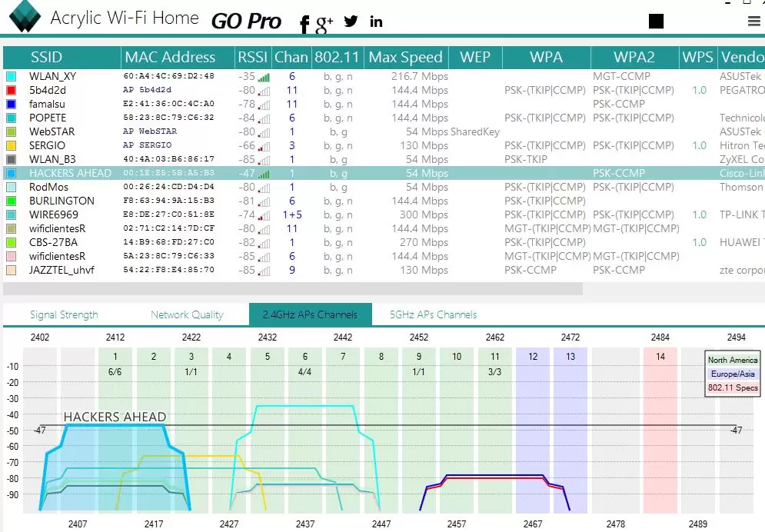Click the Twitter bird icon

pyautogui.click(x=351, y=21)
